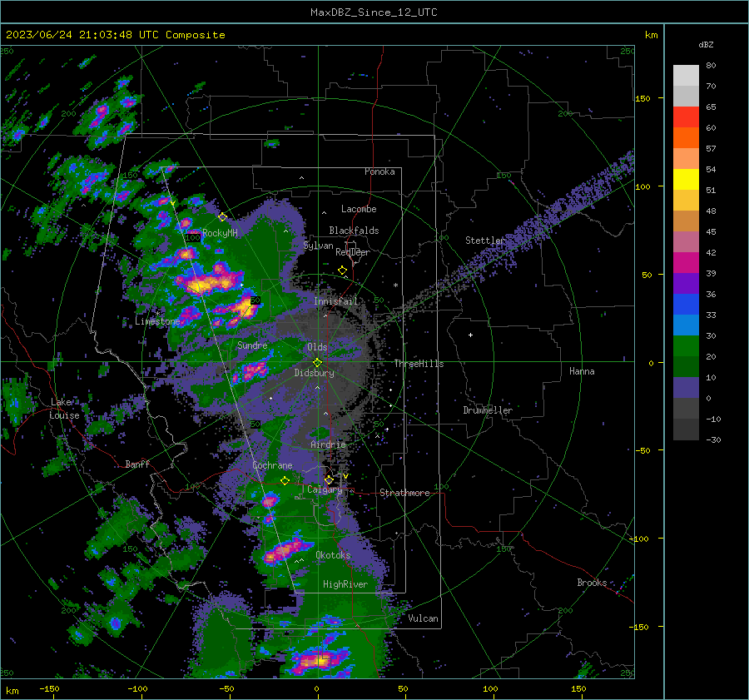Click the Innisfail label
Image resolution: width=749 pixels, height=700 pixels.
[x=336, y=301]
